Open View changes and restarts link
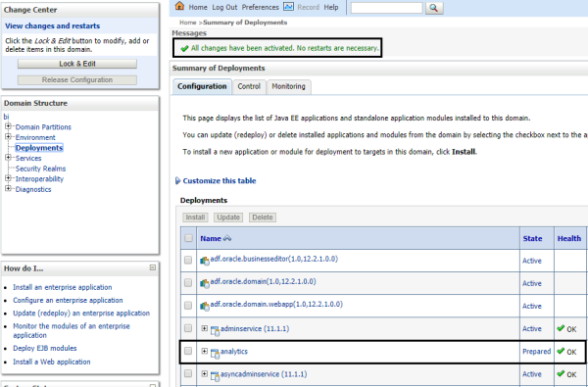 [x=53, y=25]
